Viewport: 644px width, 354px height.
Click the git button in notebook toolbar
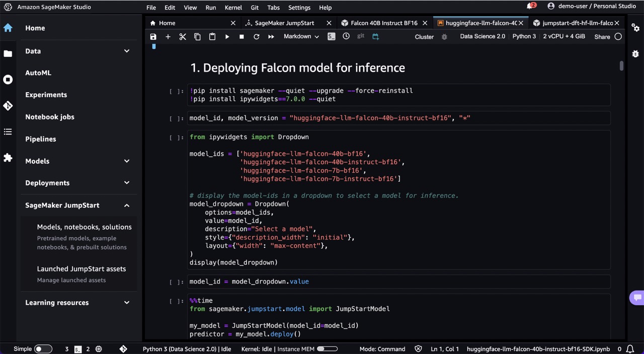pos(361,36)
